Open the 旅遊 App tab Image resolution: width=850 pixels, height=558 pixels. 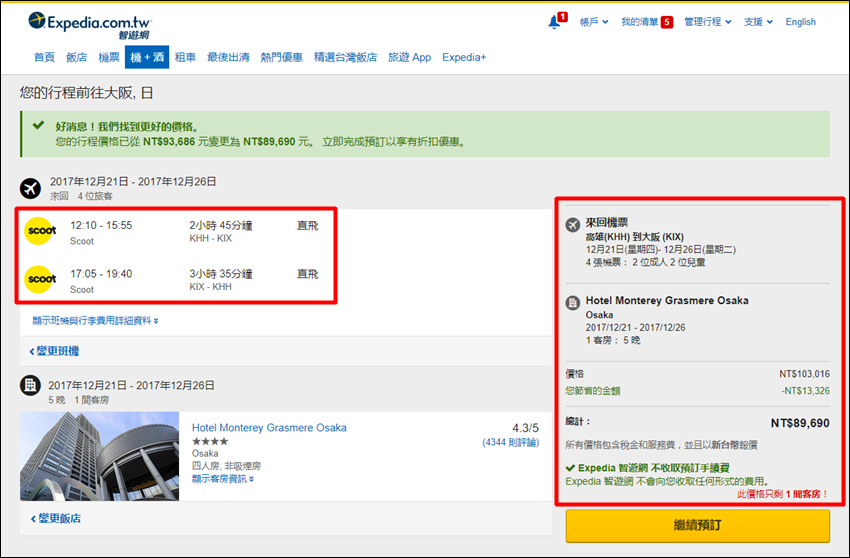coord(409,57)
